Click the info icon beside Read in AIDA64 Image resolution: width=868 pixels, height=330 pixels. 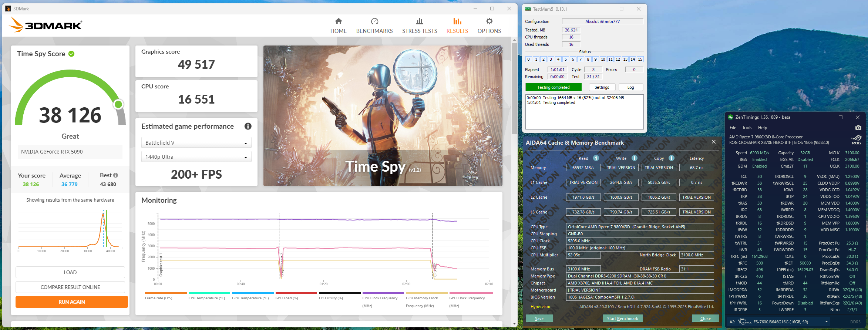pos(596,158)
